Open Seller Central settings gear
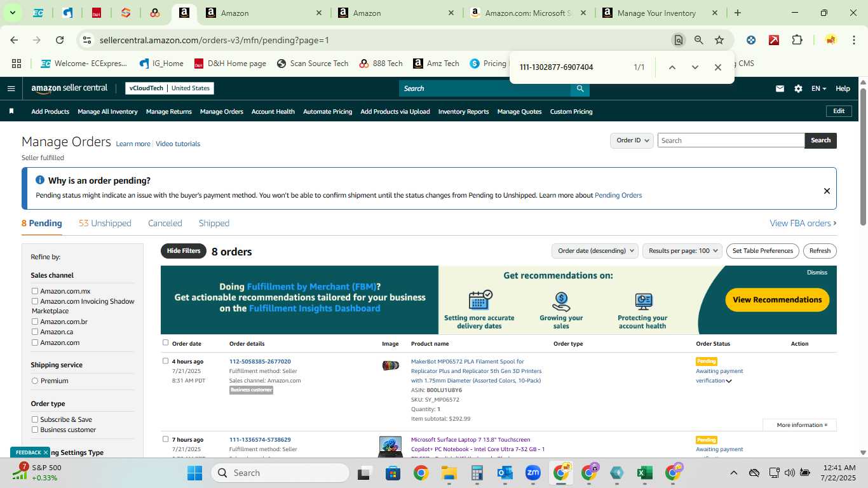The width and height of the screenshot is (868, 488). pyautogui.click(x=798, y=88)
